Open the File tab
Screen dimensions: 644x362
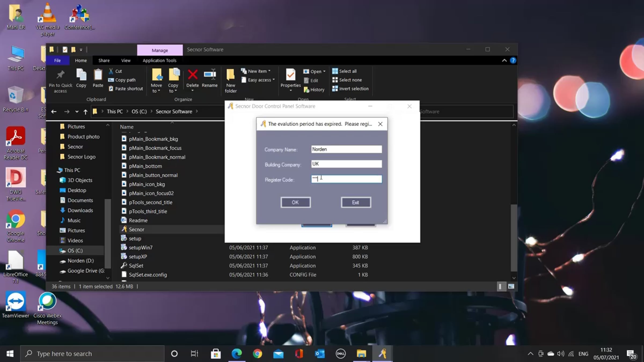(x=57, y=60)
